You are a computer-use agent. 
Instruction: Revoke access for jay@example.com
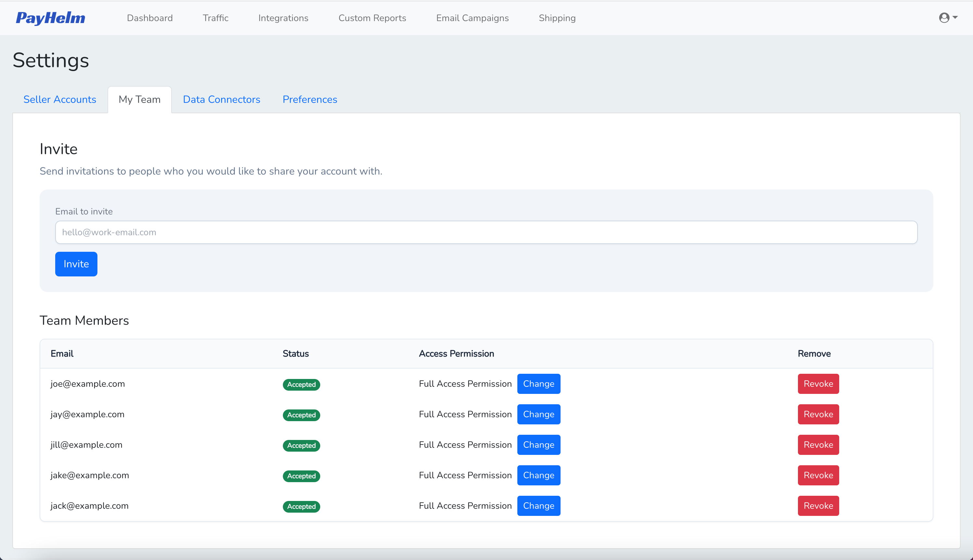click(818, 414)
